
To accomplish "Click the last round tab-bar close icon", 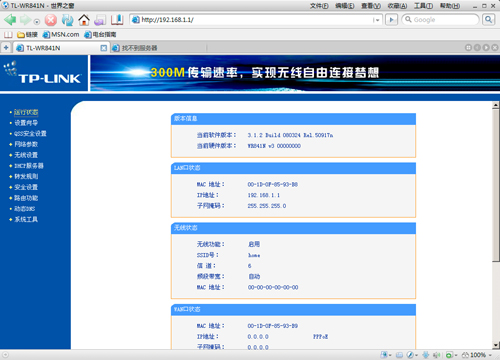I will click(x=495, y=48).
